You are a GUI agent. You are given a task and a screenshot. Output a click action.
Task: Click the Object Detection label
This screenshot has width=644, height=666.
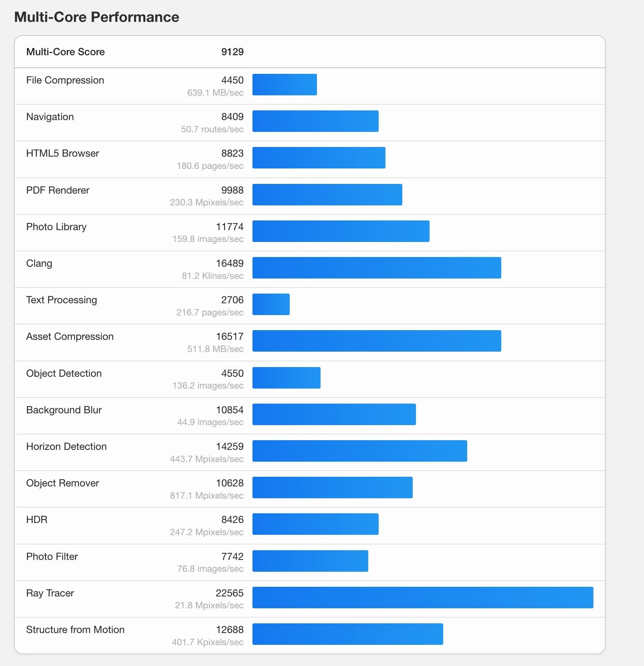pyautogui.click(x=64, y=373)
